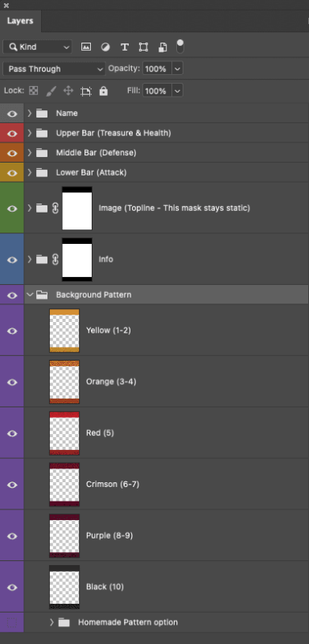The image size is (309, 644).
Task: Open the Opacity dropdown arrow
Action: [177, 68]
